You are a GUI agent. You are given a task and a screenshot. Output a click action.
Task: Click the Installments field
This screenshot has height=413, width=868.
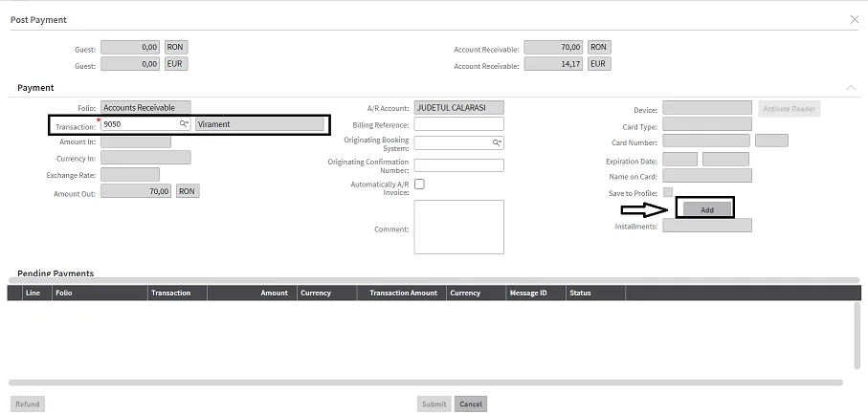pos(707,226)
